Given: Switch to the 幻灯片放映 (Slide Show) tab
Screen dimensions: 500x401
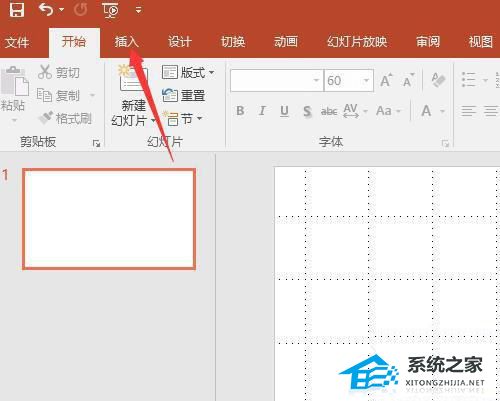Looking at the screenshot, I should tap(357, 42).
